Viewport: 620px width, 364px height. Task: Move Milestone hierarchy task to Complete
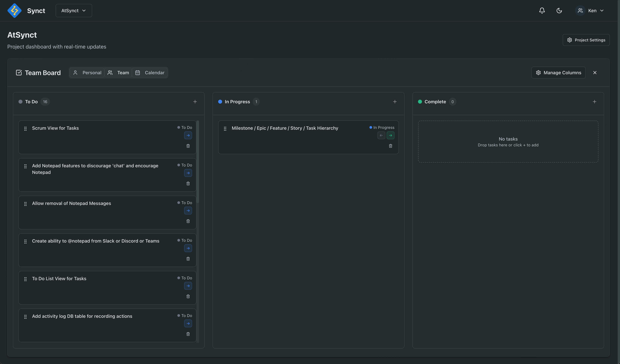390,135
